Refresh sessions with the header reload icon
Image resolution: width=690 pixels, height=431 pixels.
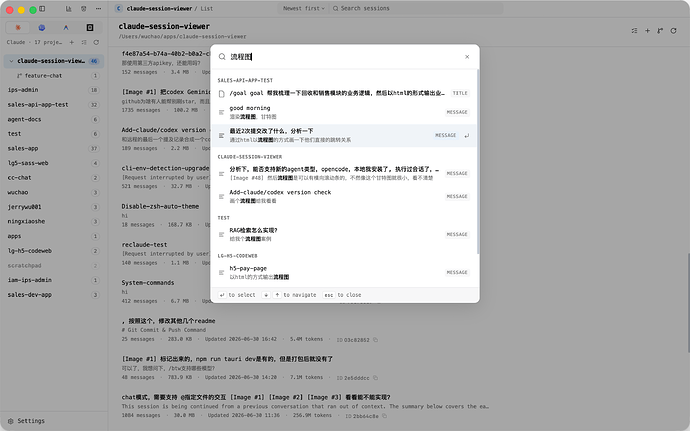click(673, 31)
